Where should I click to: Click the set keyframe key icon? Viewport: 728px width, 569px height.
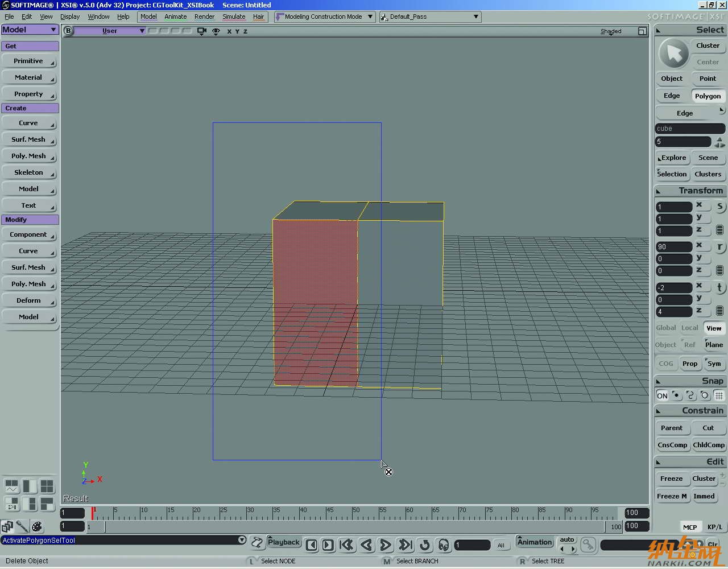[588, 545]
